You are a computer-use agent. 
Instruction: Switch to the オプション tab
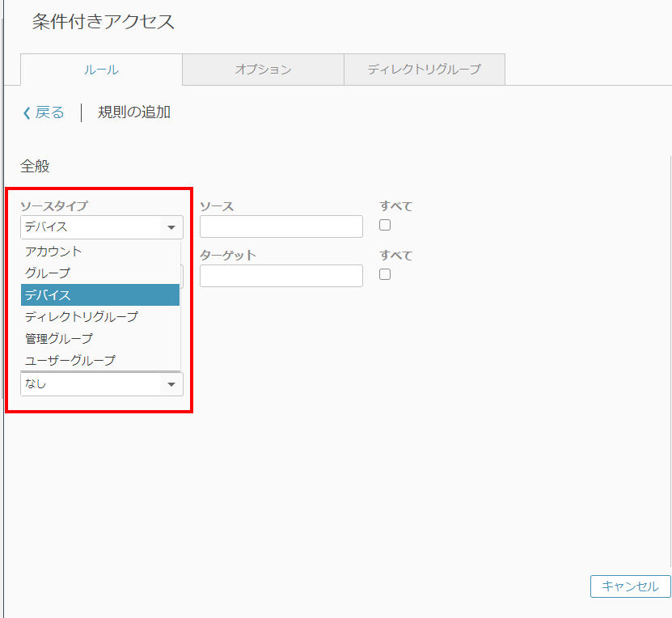(x=263, y=70)
